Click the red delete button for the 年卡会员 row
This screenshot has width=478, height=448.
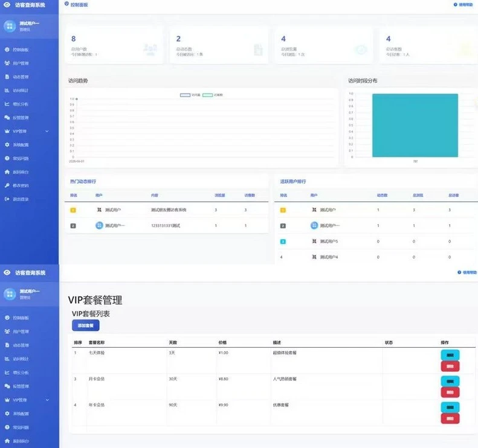click(450, 418)
